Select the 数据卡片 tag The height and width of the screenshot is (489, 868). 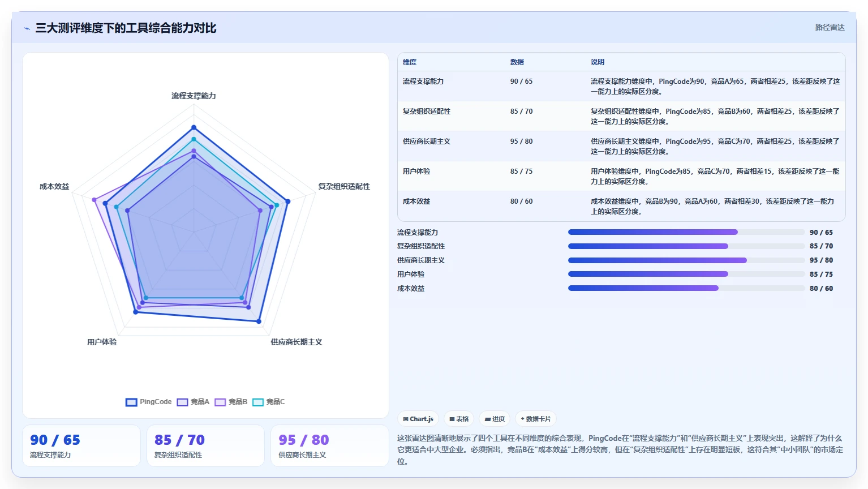pos(536,419)
